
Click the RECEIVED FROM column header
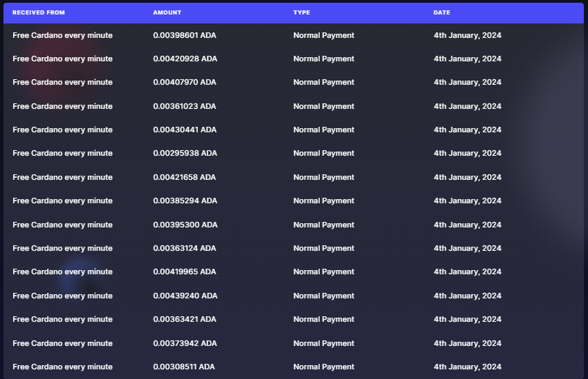click(39, 12)
